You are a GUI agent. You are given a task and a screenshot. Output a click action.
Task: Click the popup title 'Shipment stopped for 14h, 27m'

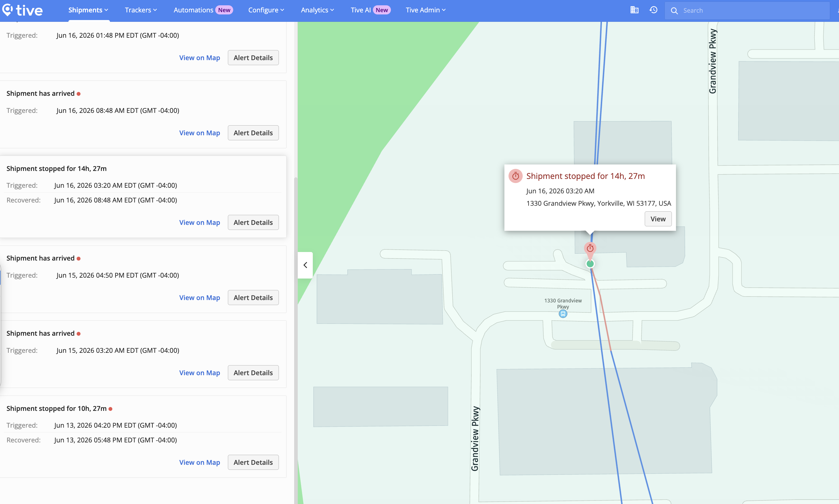[x=585, y=176]
